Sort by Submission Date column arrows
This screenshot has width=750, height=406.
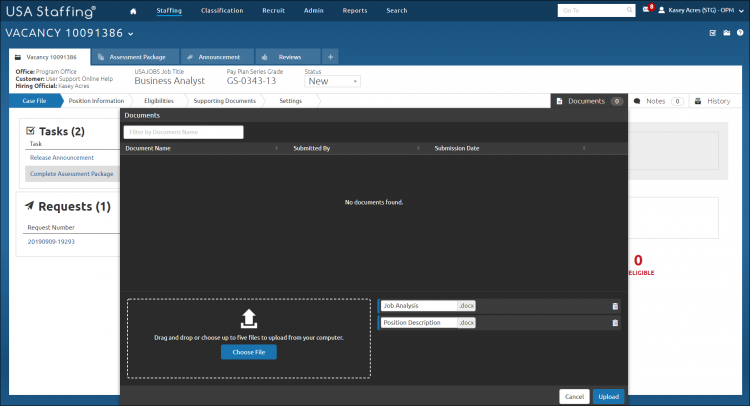(x=584, y=148)
